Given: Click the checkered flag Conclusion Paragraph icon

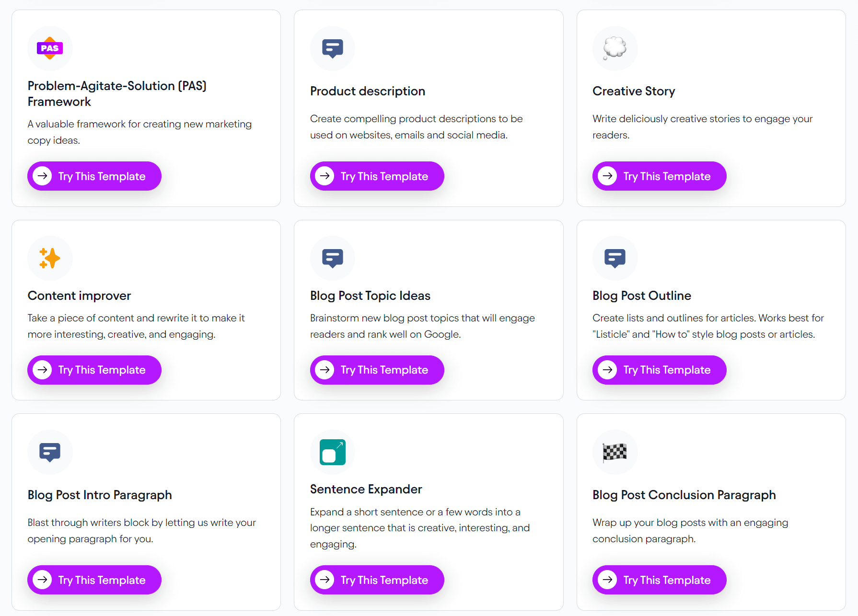Looking at the screenshot, I should tap(615, 452).
